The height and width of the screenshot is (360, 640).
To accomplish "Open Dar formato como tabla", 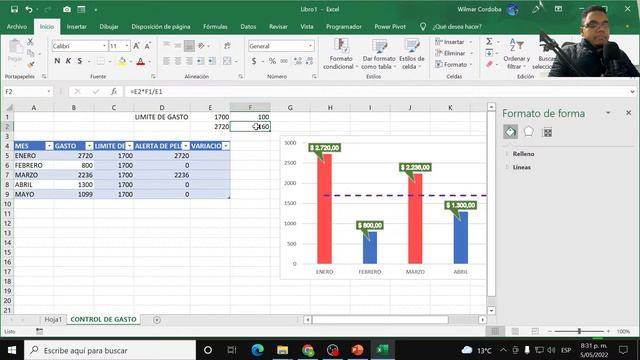I will pyautogui.click(x=379, y=54).
